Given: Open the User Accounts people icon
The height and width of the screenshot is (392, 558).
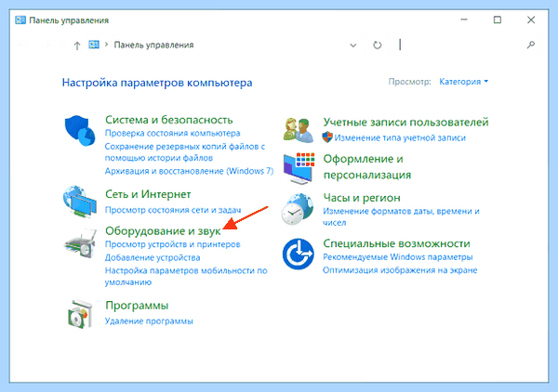Looking at the screenshot, I should tap(299, 130).
